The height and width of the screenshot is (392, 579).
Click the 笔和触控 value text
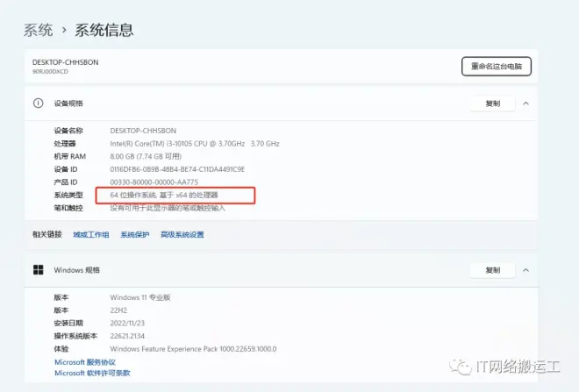[x=168, y=208]
